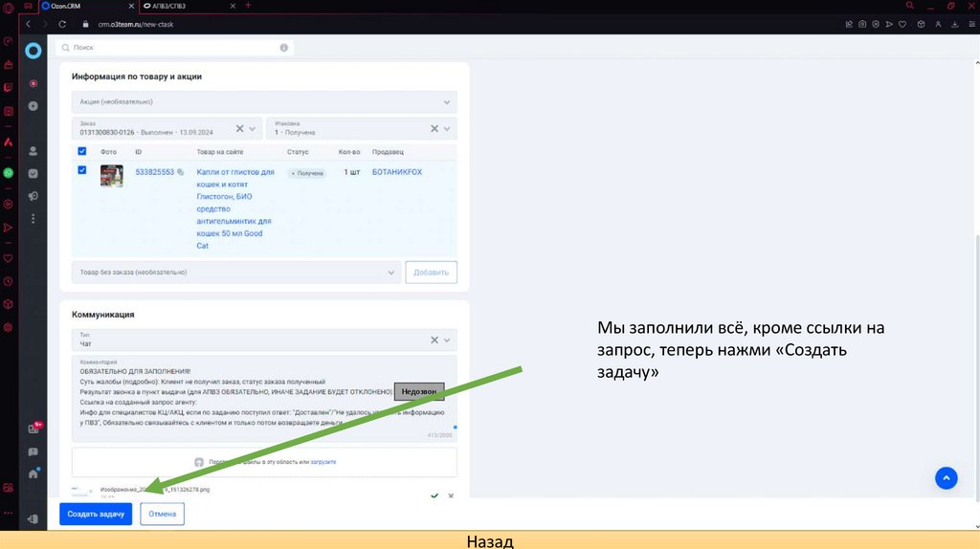Open the product photo thumbnail

point(111,176)
